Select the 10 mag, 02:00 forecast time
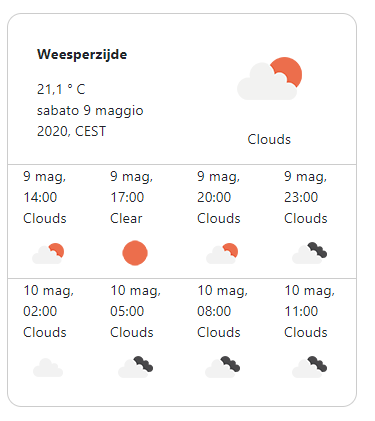Screen dimensions: 375x421 (49, 301)
